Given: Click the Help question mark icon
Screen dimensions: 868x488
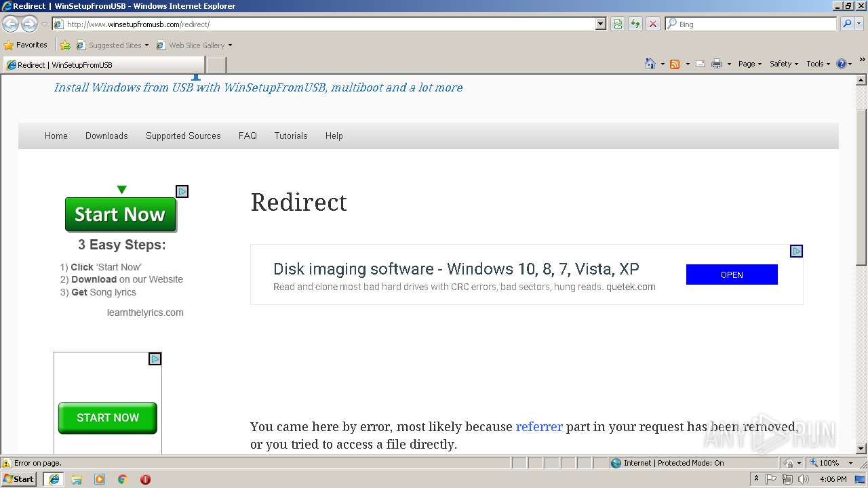Looking at the screenshot, I should [x=842, y=64].
